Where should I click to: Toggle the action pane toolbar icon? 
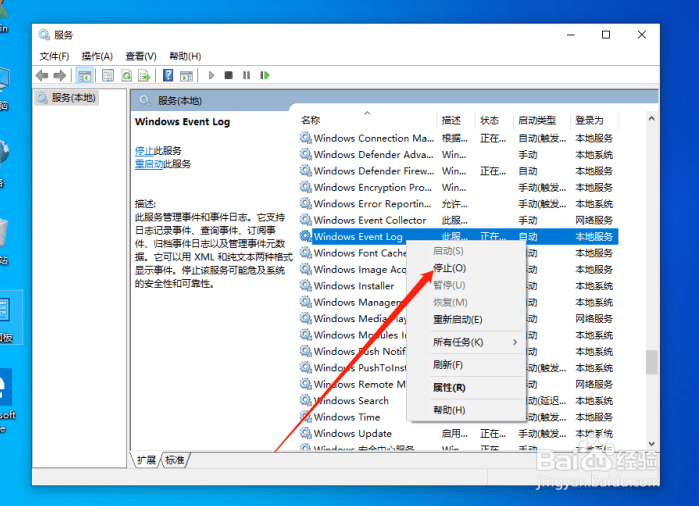click(x=186, y=76)
